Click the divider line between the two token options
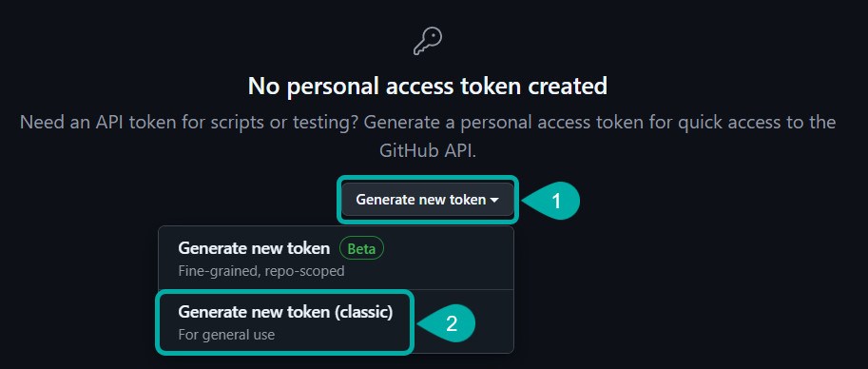The image size is (868, 369). tap(336, 289)
